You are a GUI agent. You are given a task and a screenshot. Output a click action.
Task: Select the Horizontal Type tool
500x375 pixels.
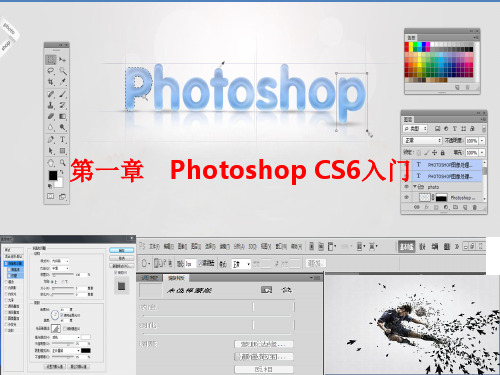pos(62,139)
